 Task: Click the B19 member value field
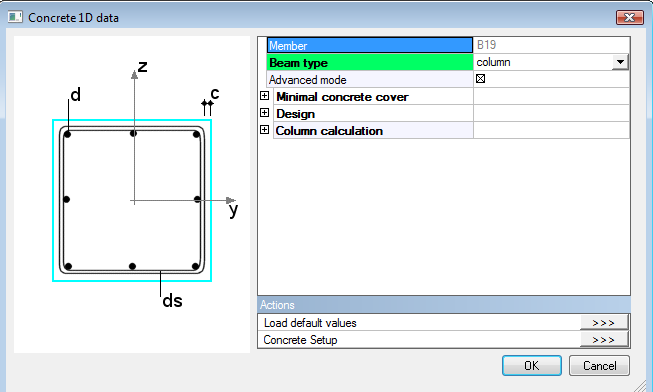551,45
